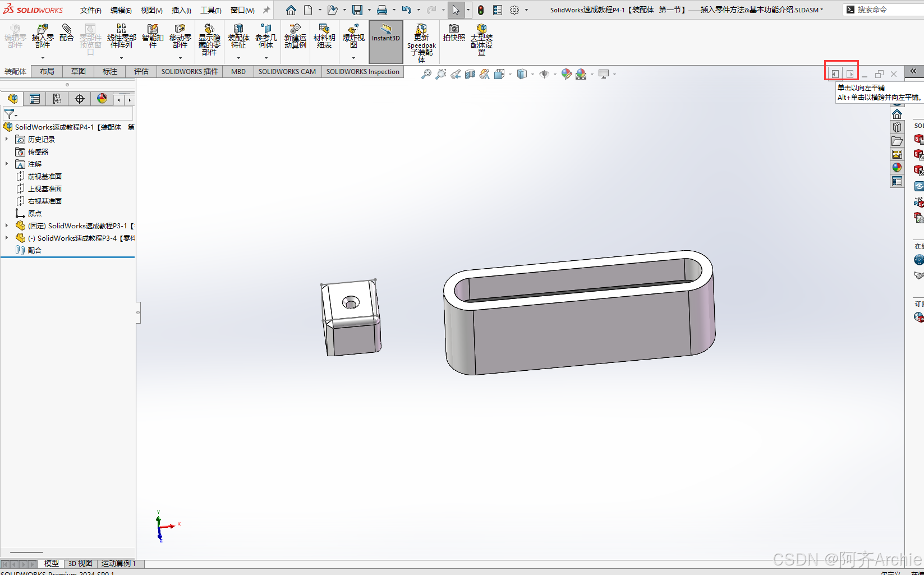Click the Exploded View (爆炸视图) icon

[x=353, y=36]
